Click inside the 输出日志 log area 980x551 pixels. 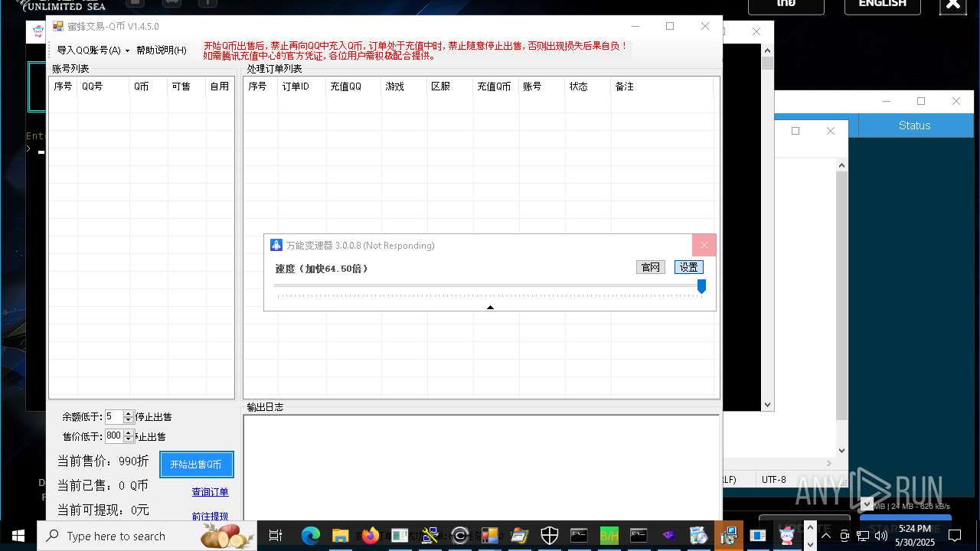coord(482,468)
